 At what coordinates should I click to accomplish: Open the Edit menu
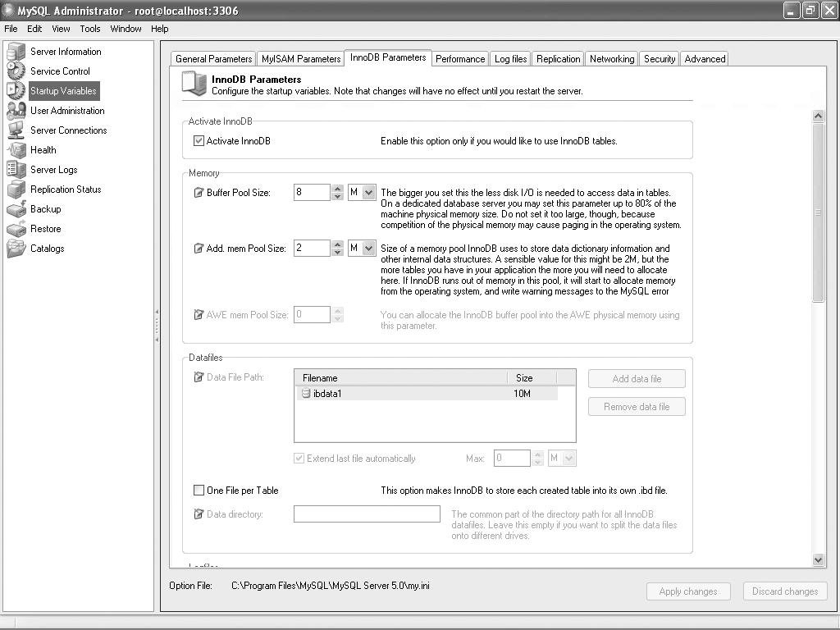[x=34, y=29]
